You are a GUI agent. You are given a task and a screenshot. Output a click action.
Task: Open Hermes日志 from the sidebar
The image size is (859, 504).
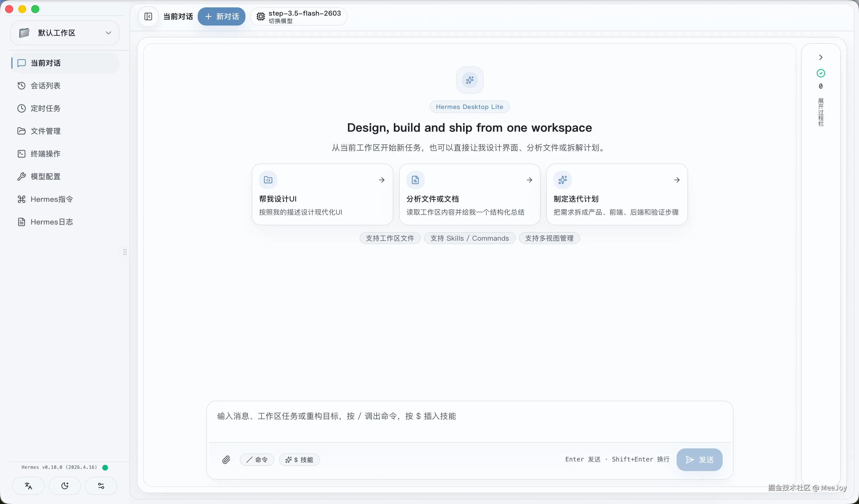[x=51, y=222]
